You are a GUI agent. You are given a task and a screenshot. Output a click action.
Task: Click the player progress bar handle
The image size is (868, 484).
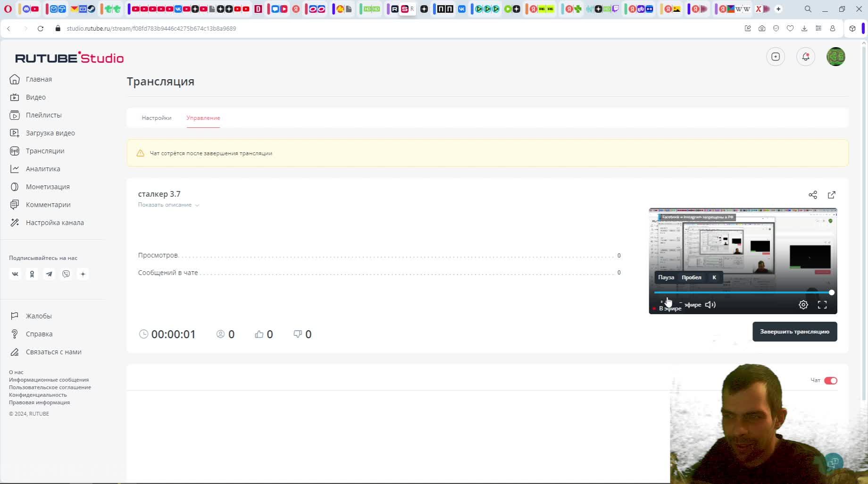click(x=832, y=292)
